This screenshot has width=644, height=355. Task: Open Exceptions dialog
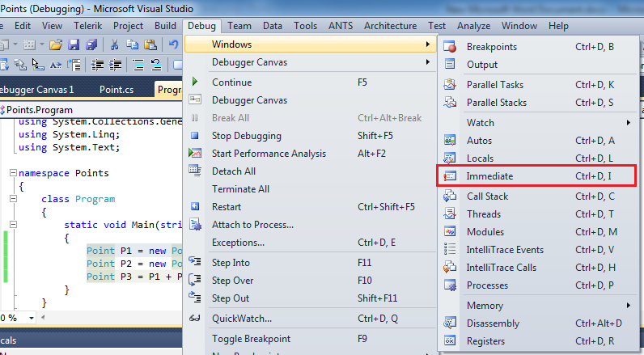click(310, 243)
